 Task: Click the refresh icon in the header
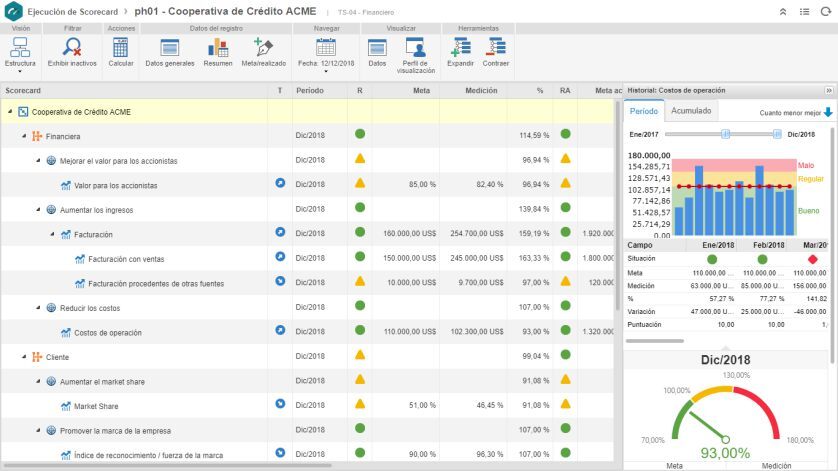[825, 11]
